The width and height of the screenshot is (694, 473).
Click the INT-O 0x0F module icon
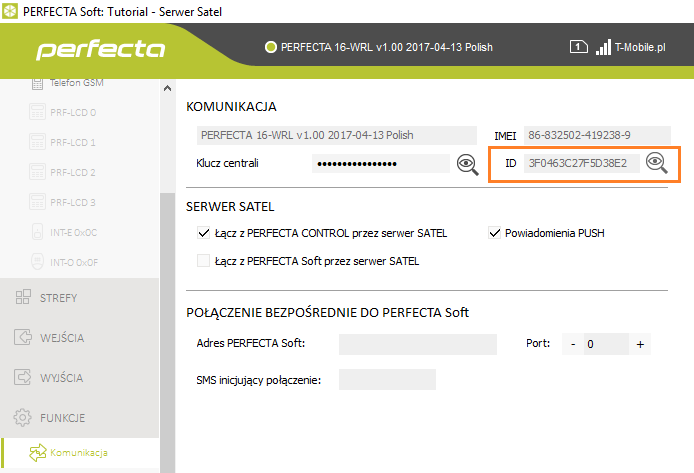[37, 262]
